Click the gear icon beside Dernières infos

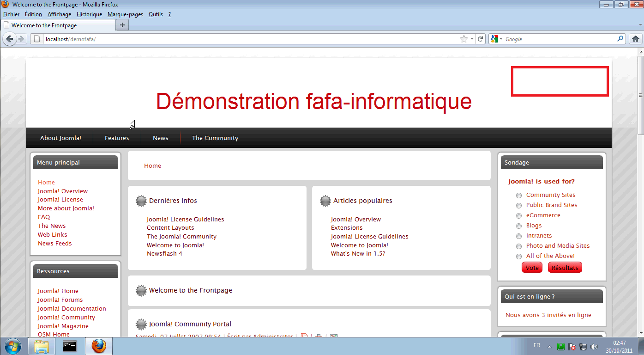(141, 201)
